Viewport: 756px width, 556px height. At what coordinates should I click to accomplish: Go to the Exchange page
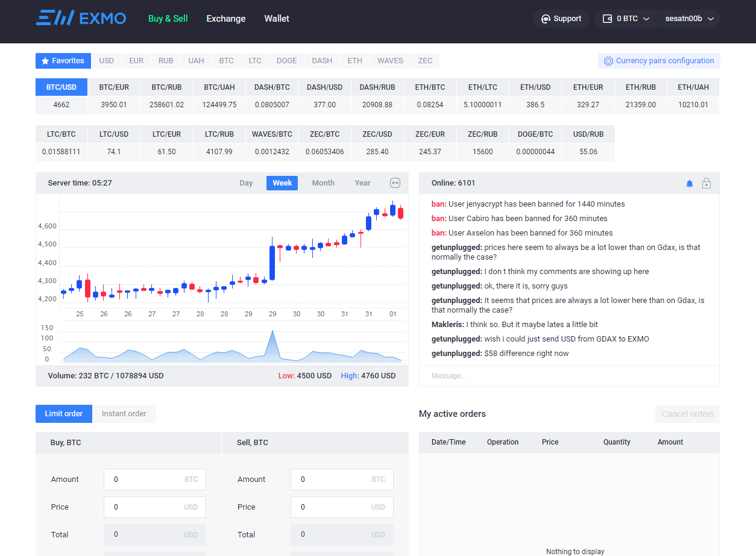click(x=226, y=19)
